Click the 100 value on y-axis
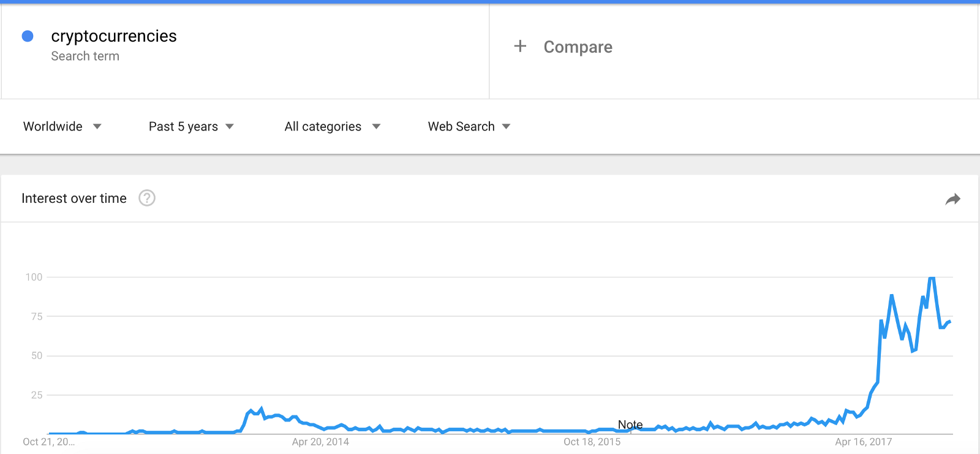Viewport: 980px width, 454px height. 34,277
